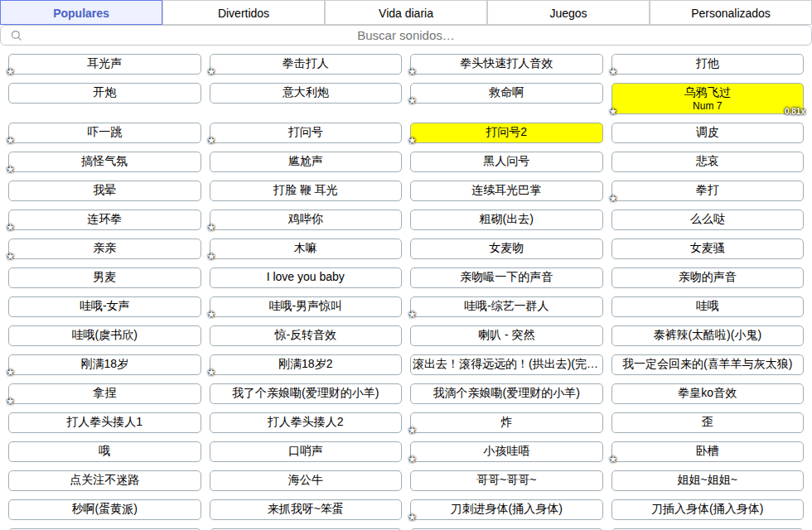Click the favorite star on 搞怪气氛

(10, 169)
